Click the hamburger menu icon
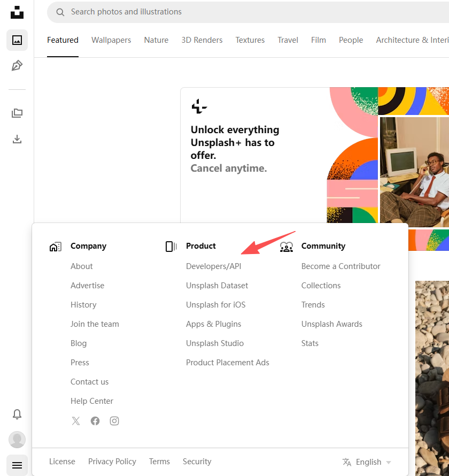Screen dimensions: 449x476 17,465
